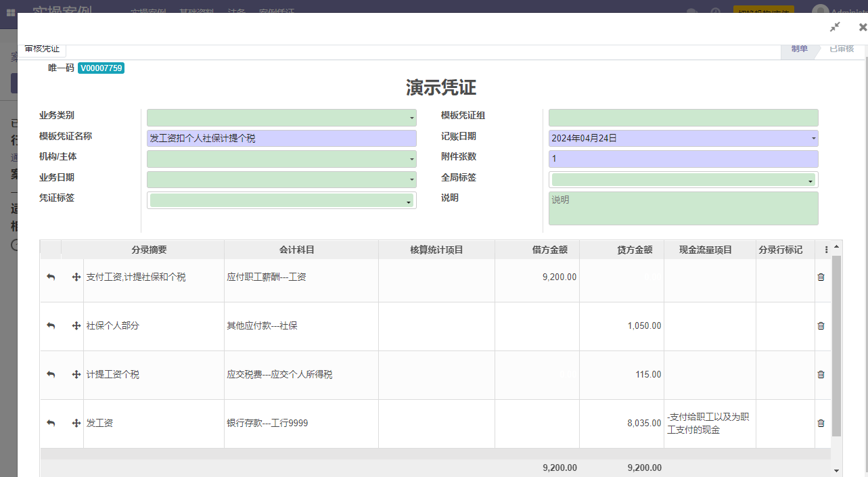Viewport: 868px width, 477px height.
Task: Grab the move handle of the 发工资 row
Action: [x=76, y=424]
